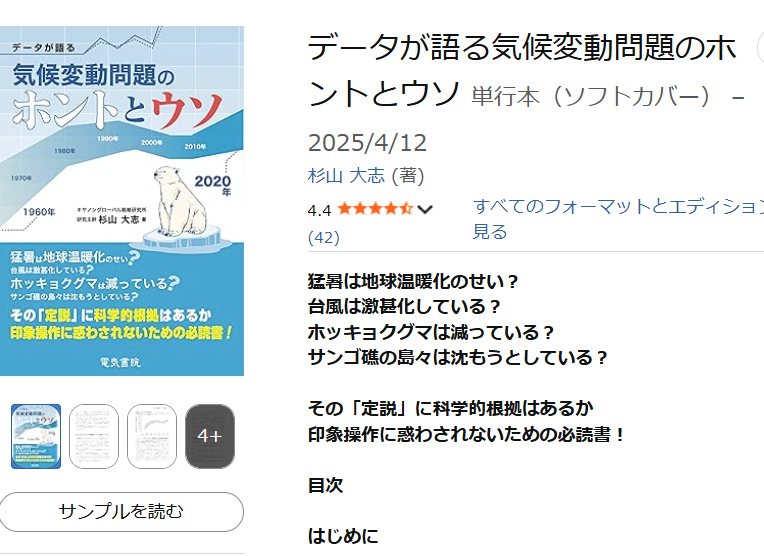This screenshot has width=764, height=556.
Task: Open the 4+ more images thumbnail
Action: click(x=210, y=436)
